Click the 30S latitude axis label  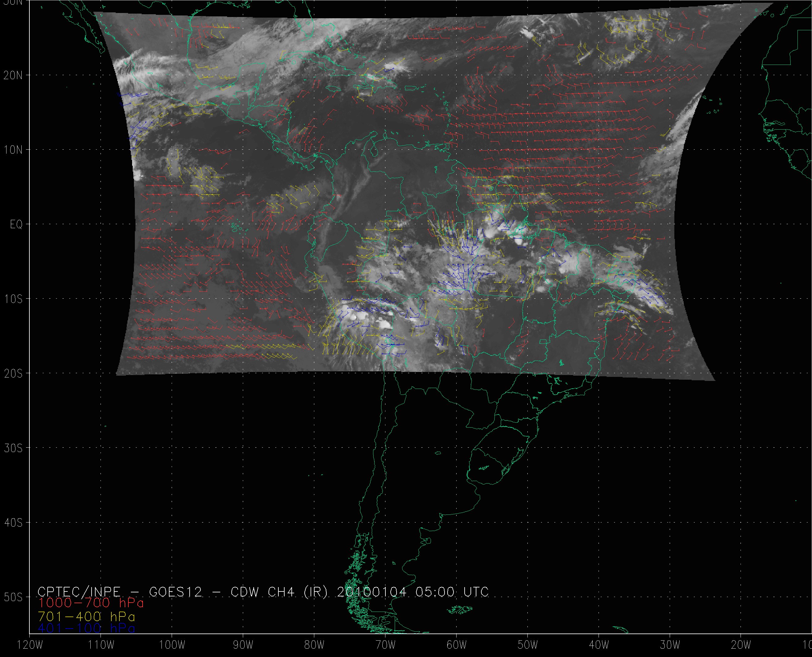tap(13, 448)
